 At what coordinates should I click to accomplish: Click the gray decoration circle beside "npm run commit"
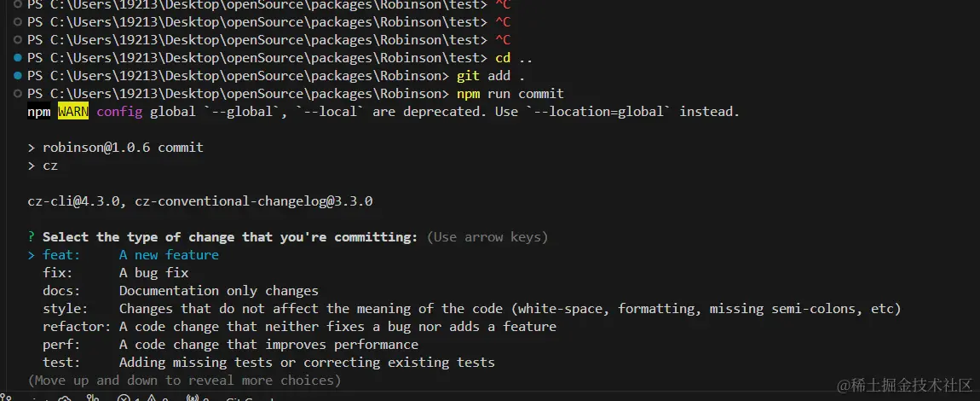19,94
